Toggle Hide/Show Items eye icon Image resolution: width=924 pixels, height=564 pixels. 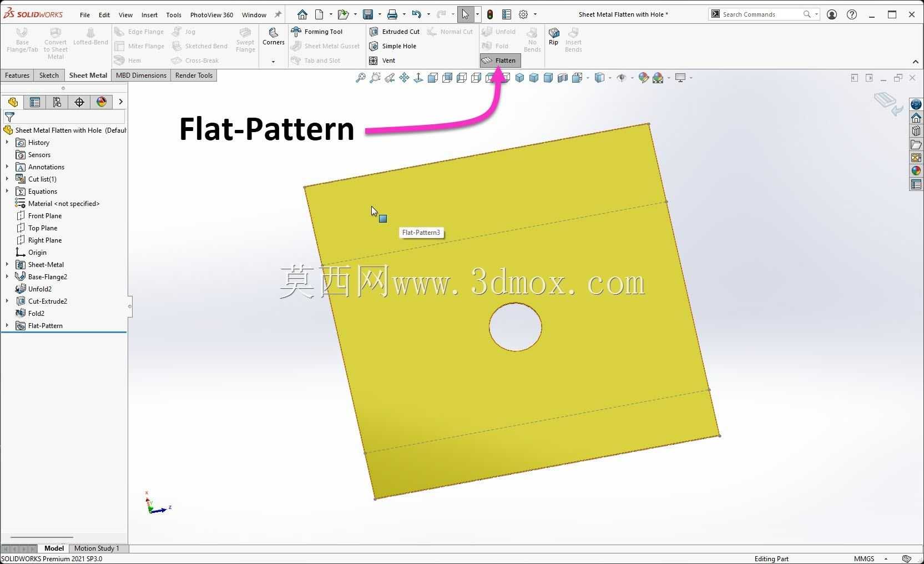[x=622, y=78]
